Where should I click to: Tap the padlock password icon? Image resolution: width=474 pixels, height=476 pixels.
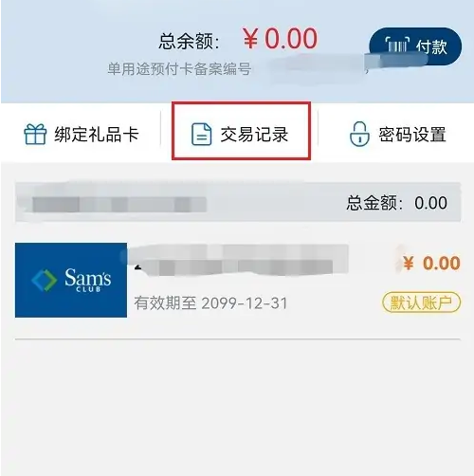click(x=359, y=134)
